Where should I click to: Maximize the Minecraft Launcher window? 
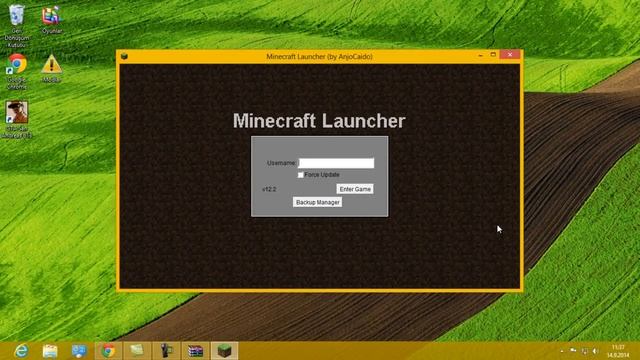click(493, 55)
